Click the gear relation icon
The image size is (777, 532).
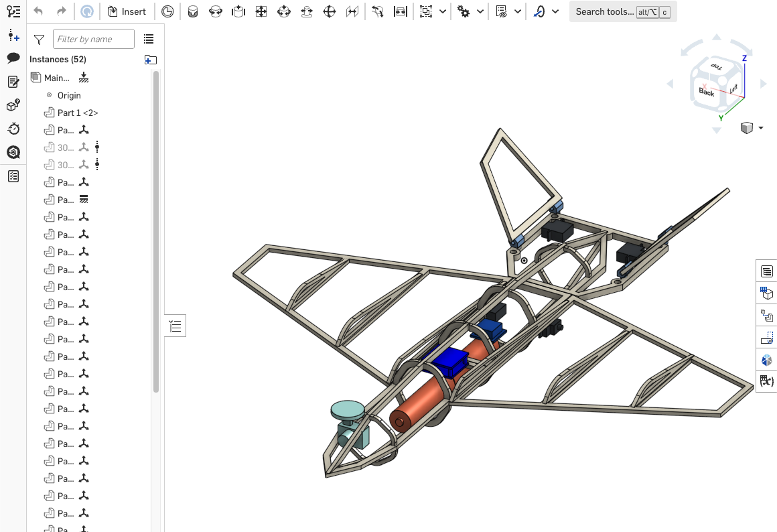(x=464, y=11)
